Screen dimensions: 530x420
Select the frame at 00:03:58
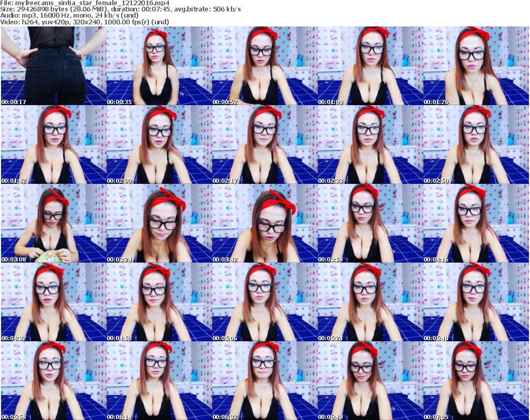(x=370, y=224)
